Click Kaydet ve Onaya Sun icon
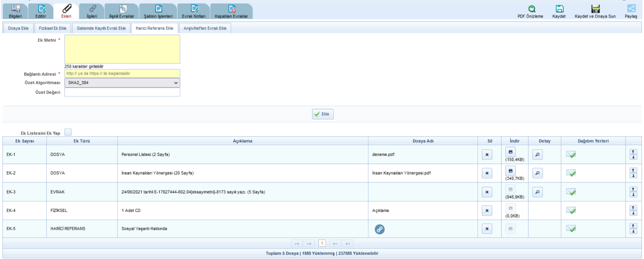Screen dimensions: 644x259 595,9
